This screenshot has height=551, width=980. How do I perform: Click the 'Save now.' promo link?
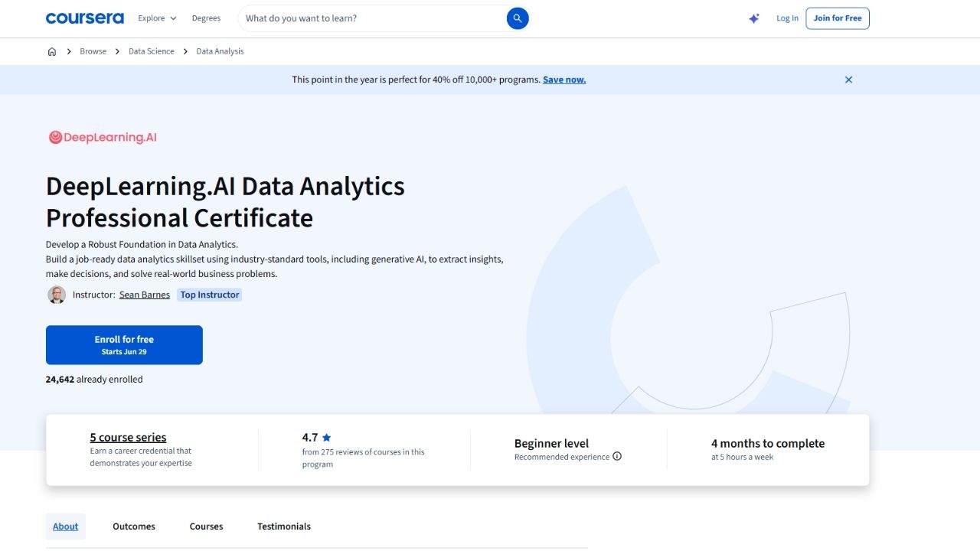[564, 80]
